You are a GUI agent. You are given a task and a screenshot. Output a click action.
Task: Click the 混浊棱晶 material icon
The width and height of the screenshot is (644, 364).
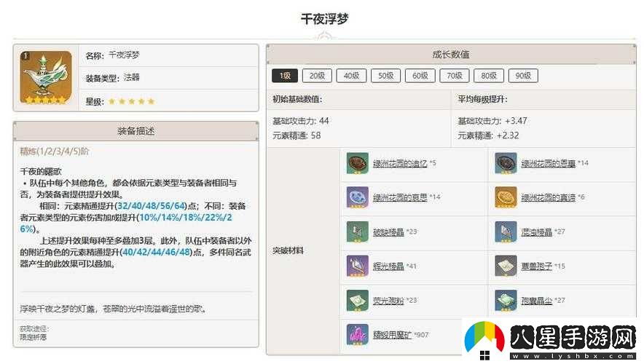point(506,232)
